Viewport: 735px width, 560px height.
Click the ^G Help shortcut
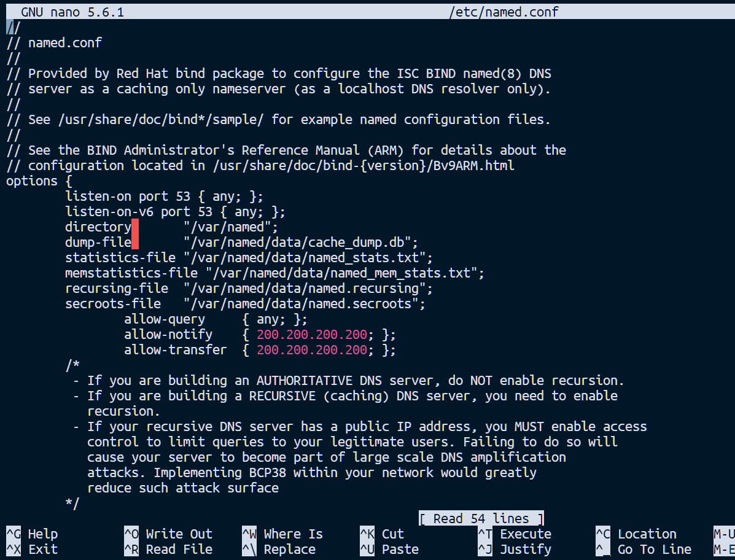click(x=32, y=534)
